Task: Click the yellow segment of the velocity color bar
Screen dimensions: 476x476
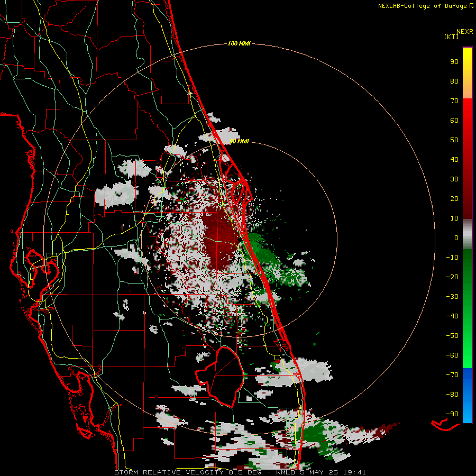Action: point(467,73)
